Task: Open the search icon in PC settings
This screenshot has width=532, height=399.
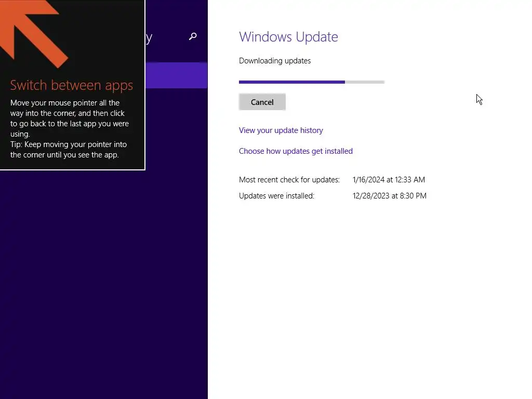Action: click(193, 36)
